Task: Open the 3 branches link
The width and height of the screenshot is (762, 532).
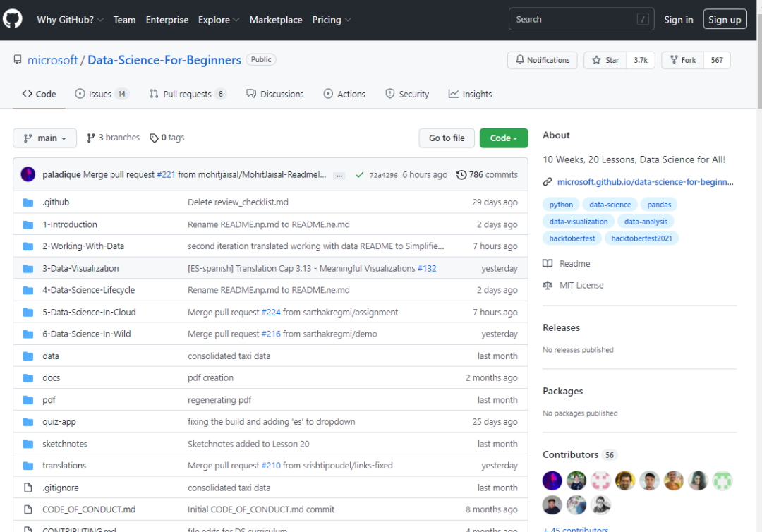Action: (113, 138)
